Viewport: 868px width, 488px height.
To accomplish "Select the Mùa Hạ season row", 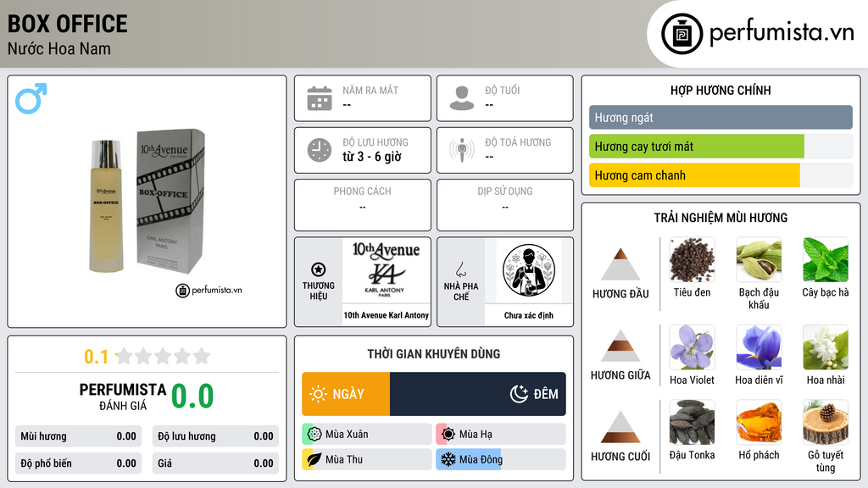I will [501, 434].
